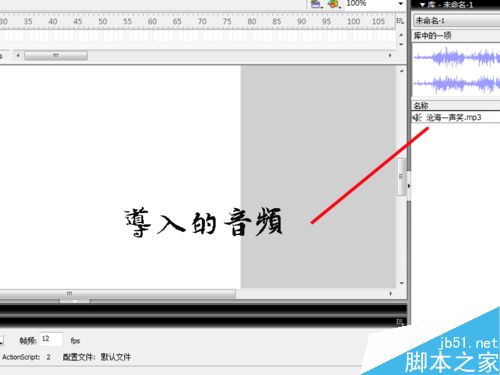Collapse the 库 - 未命名-1 library panel triangle

422,5
